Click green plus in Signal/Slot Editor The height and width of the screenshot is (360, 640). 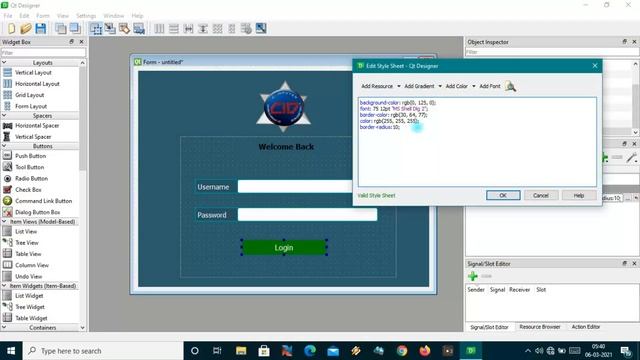pos(473,276)
